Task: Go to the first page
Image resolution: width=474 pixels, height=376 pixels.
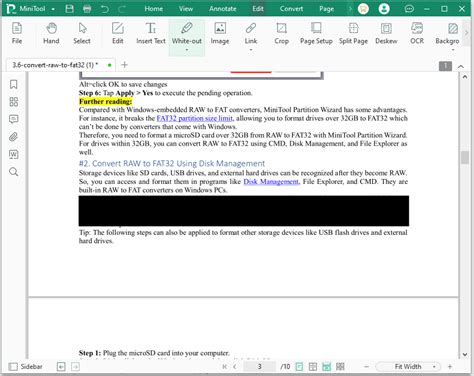Action: point(225,367)
